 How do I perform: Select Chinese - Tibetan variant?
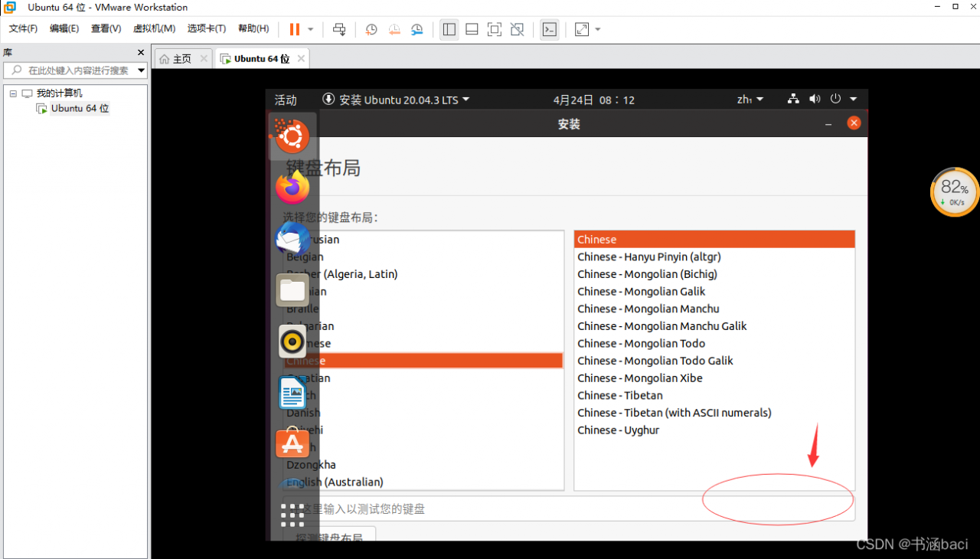714,396
